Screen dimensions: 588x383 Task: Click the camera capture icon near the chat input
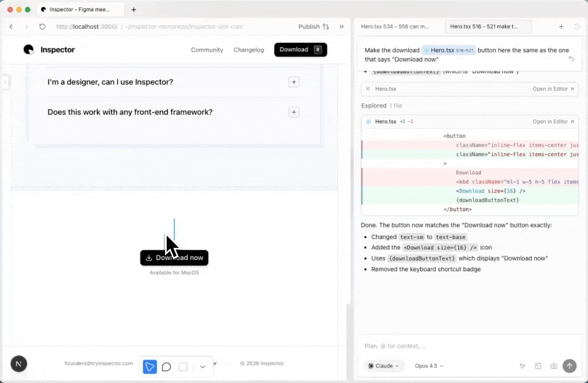click(x=554, y=366)
